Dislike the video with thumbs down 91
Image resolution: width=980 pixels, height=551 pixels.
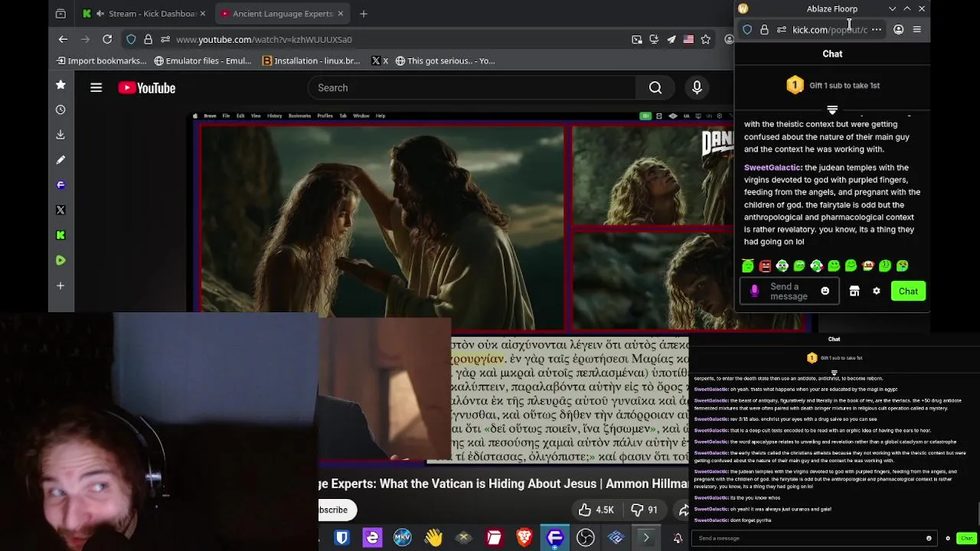[x=643, y=510]
